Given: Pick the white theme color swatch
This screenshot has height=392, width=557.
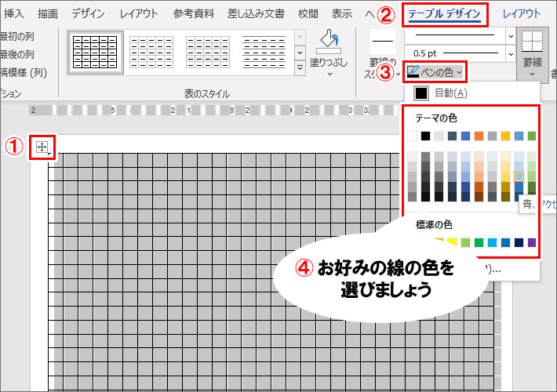Looking at the screenshot, I should click(412, 136).
